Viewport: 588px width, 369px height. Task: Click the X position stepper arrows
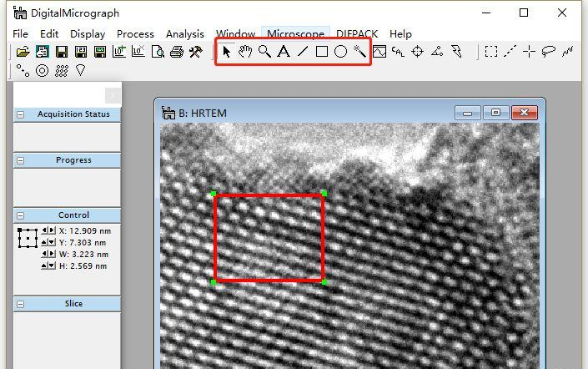48,230
